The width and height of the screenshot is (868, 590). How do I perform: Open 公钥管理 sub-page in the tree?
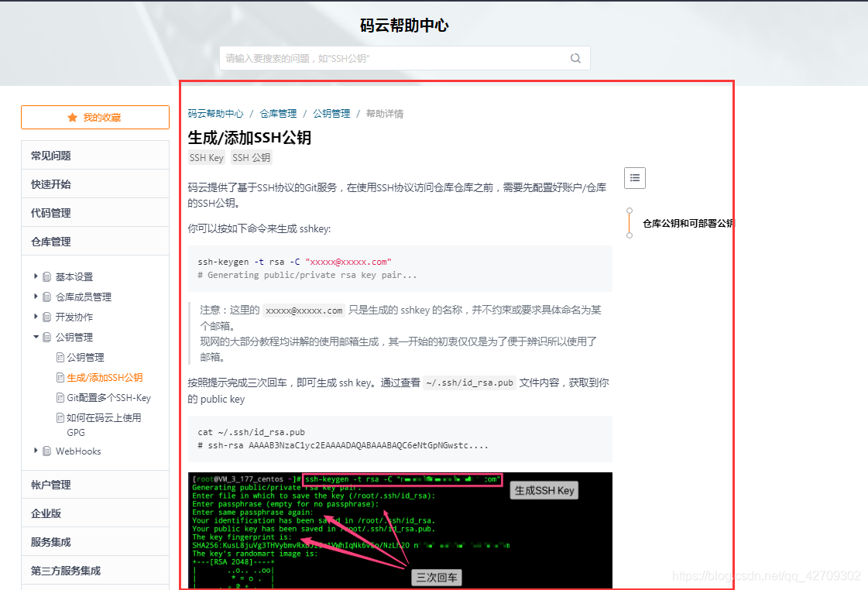click(x=85, y=358)
